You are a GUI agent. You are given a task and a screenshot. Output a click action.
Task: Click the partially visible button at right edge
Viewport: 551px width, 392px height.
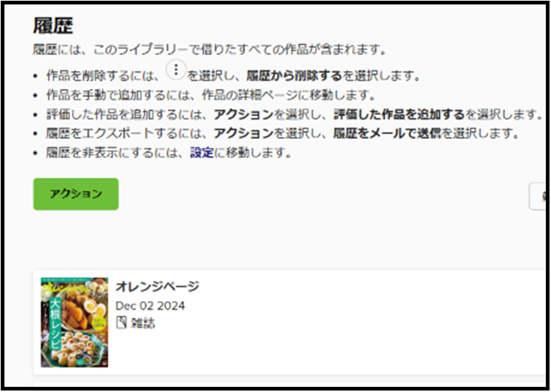click(x=538, y=196)
